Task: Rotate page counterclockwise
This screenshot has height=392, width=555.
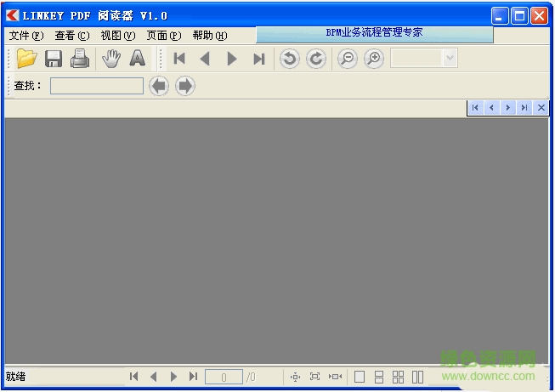Action: point(290,59)
